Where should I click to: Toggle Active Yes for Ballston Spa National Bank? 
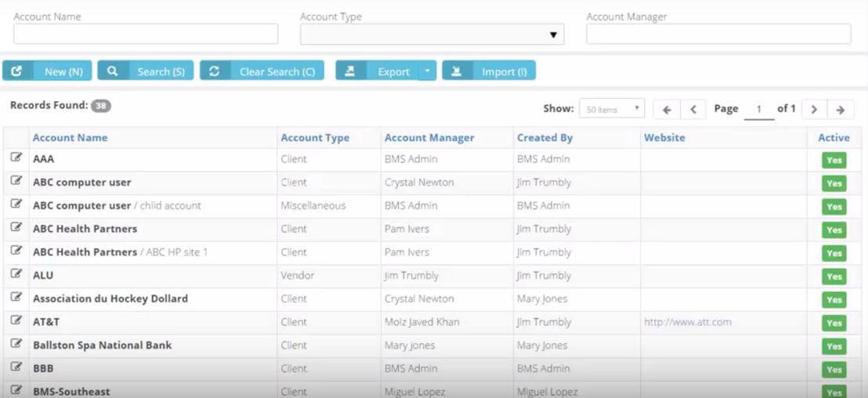(834, 346)
